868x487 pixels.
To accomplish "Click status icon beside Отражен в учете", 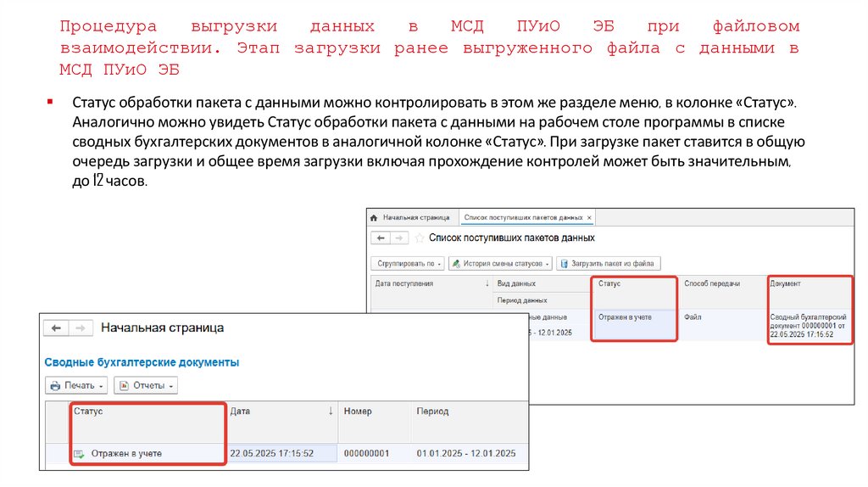I will click(79, 454).
